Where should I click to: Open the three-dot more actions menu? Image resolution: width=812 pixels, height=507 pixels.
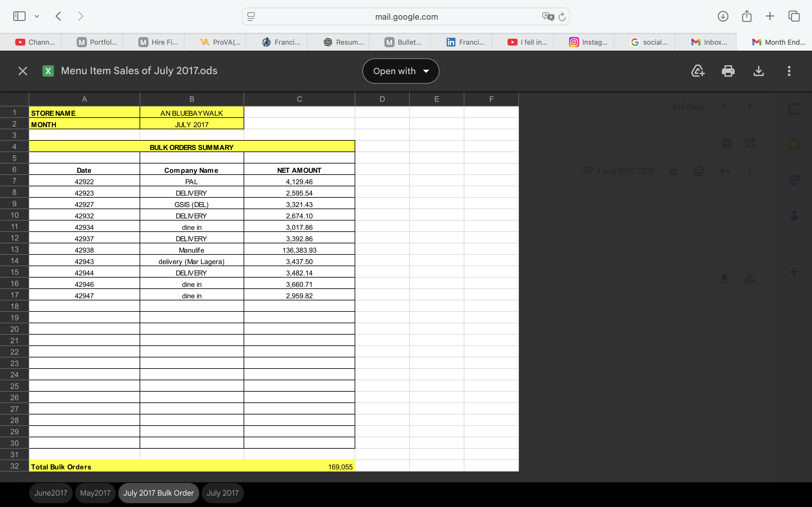coord(789,71)
